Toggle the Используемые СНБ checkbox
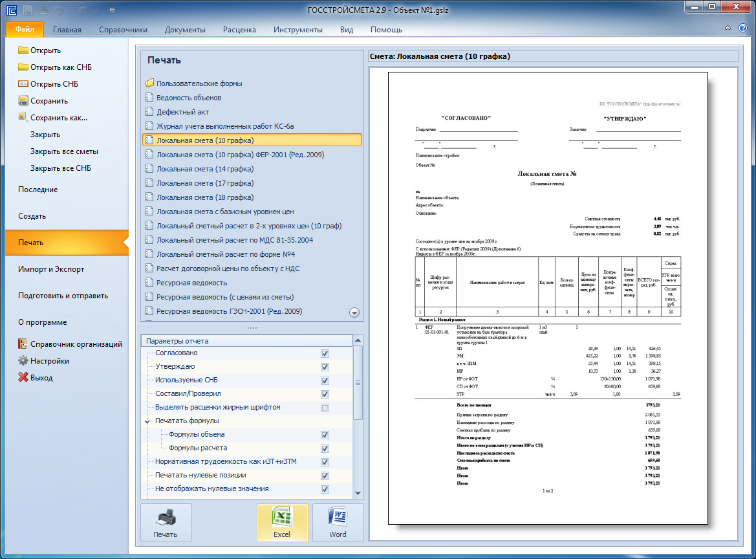Image resolution: width=756 pixels, height=559 pixels. pyautogui.click(x=325, y=380)
